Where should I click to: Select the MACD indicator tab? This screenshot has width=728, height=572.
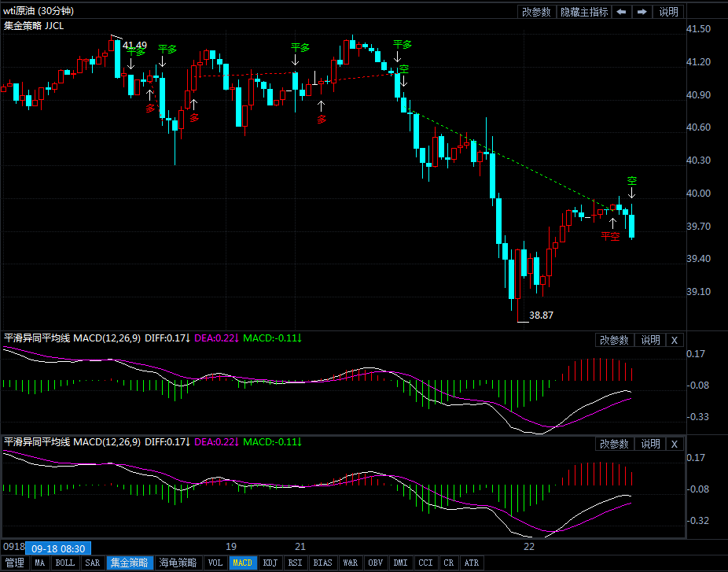click(243, 563)
